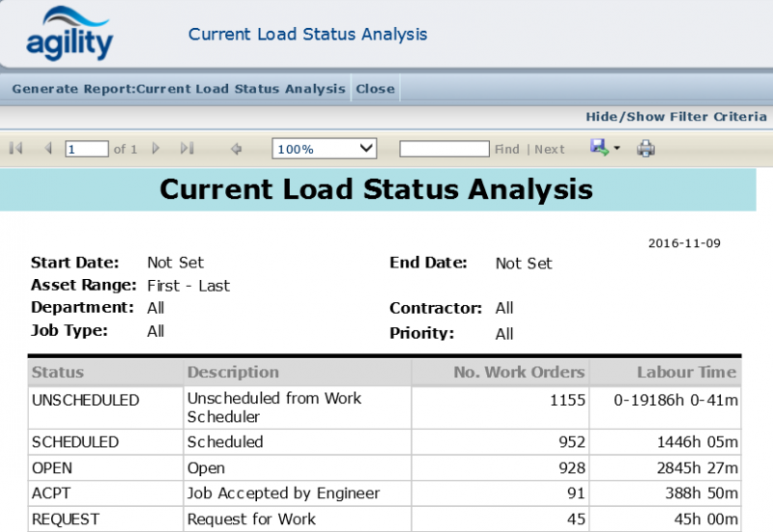
Task: Click the agility logo
Action: coord(70,34)
